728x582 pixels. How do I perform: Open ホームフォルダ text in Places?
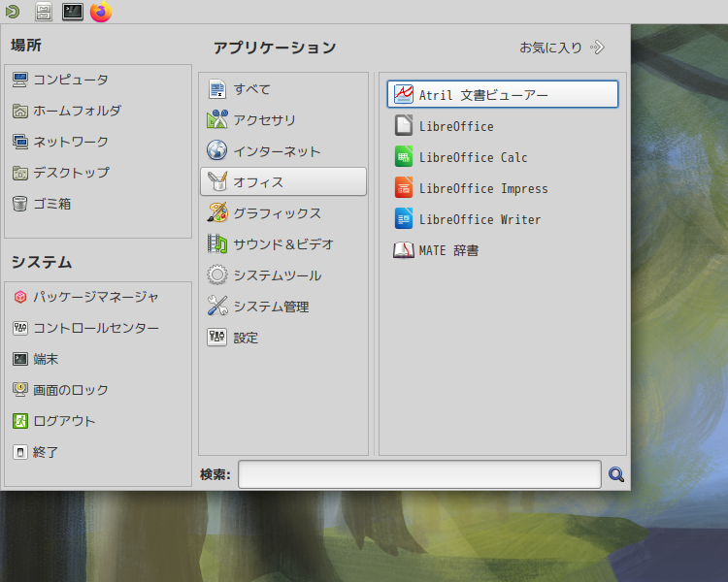pos(77,111)
